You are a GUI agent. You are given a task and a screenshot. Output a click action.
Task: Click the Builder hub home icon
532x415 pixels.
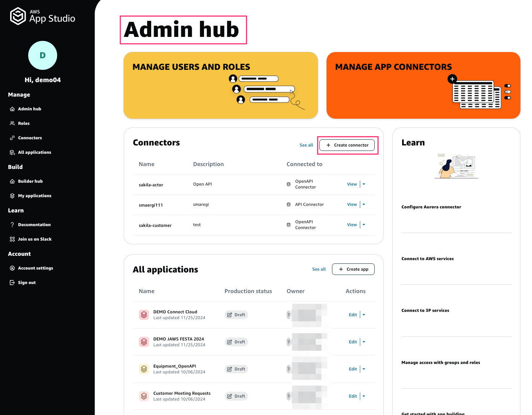point(12,181)
